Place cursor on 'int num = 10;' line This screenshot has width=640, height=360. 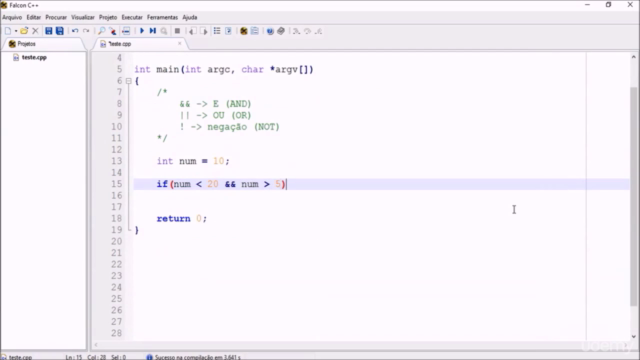pos(193,161)
